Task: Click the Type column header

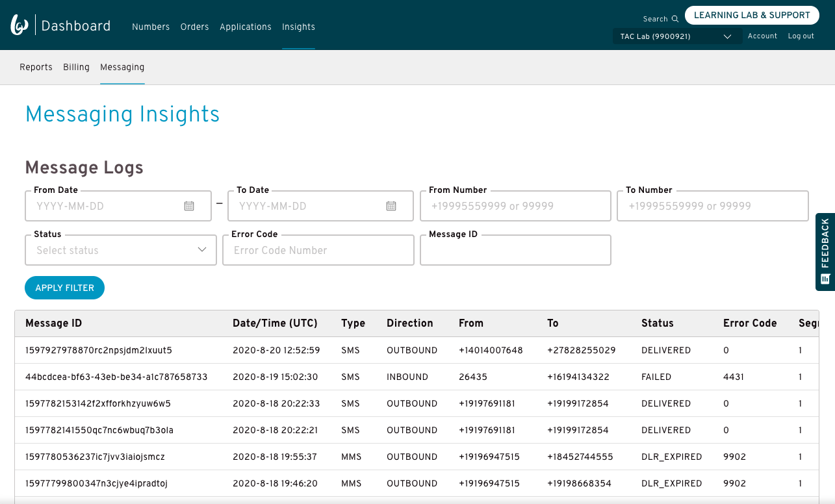Action: (353, 323)
